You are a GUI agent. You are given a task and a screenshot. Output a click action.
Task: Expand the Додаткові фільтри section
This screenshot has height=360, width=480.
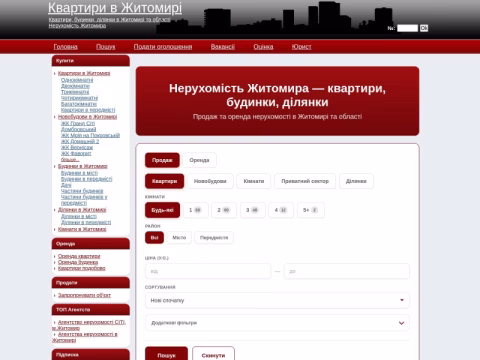coord(277,323)
